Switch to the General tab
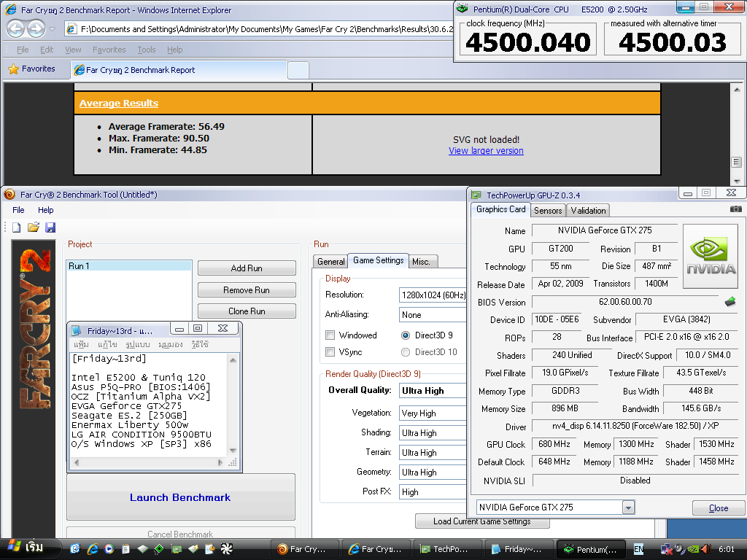This screenshot has width=747, height=560. (x=330, y=262)
